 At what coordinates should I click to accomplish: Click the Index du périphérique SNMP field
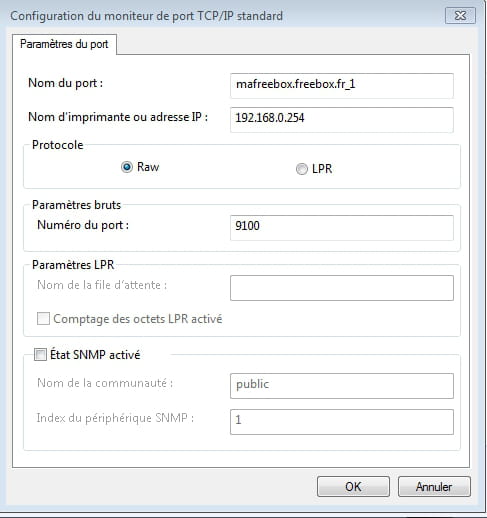point(342,422)
